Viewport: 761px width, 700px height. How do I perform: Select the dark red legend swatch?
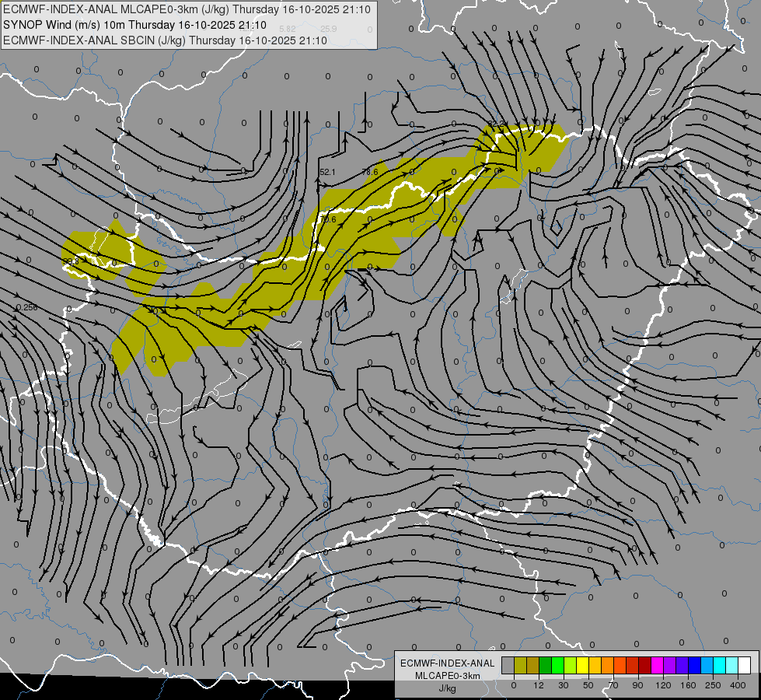(x=644, y=665)
